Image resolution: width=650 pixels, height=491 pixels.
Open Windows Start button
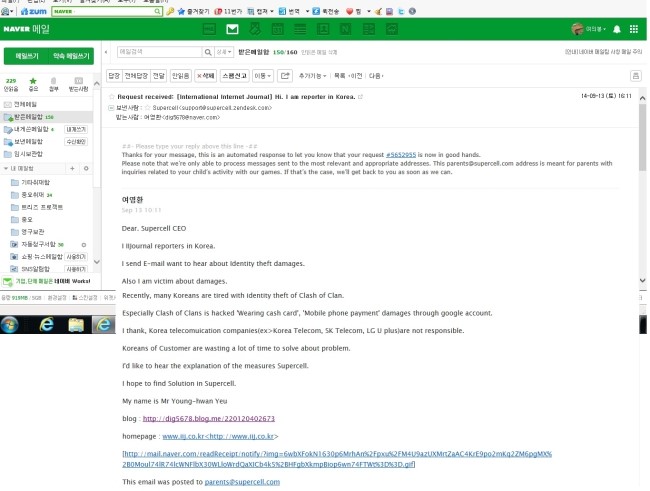pyautogui.click(x=9, y=324)
